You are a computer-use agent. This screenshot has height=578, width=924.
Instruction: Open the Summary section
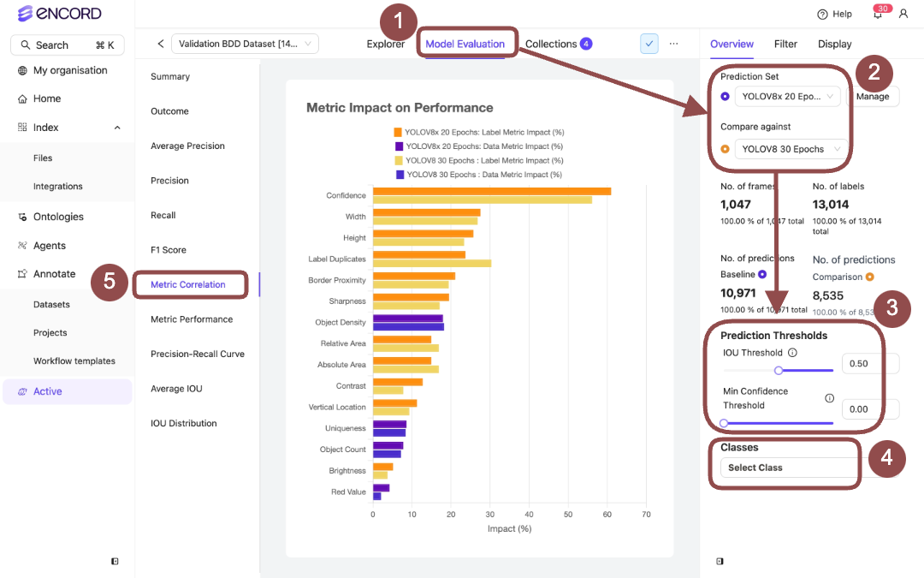click(170, 77)
